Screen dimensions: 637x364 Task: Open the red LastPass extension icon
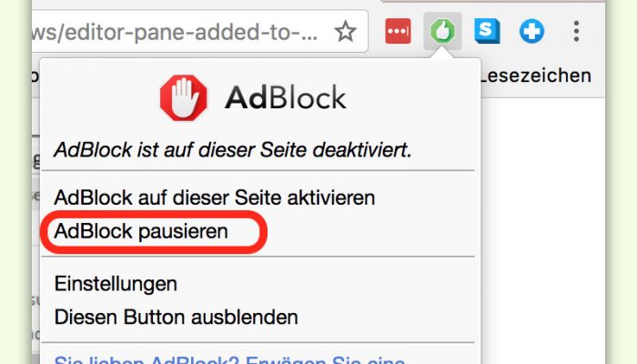[398, 31]
